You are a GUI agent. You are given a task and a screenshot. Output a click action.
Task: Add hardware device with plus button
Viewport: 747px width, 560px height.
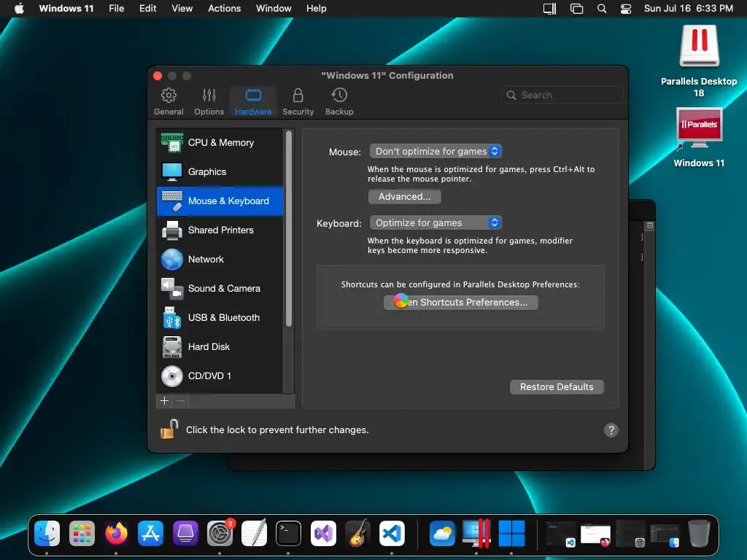coord(164,401)
